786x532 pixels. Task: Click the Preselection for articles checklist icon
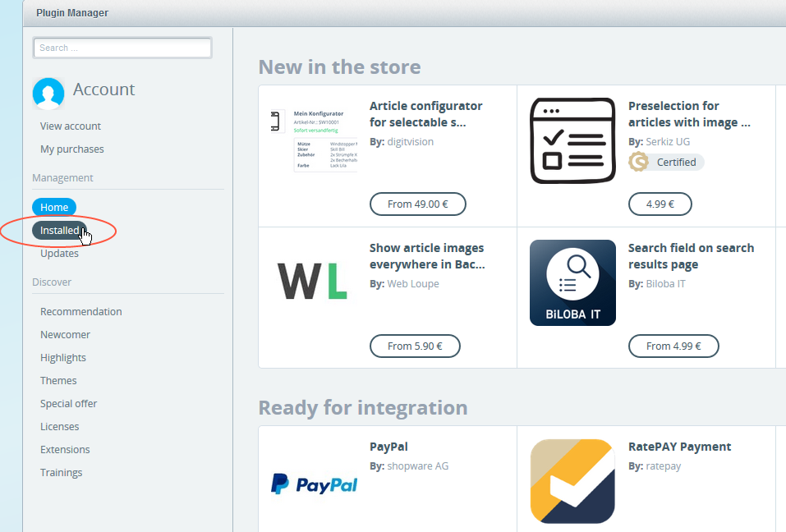[x=572, y=140]
